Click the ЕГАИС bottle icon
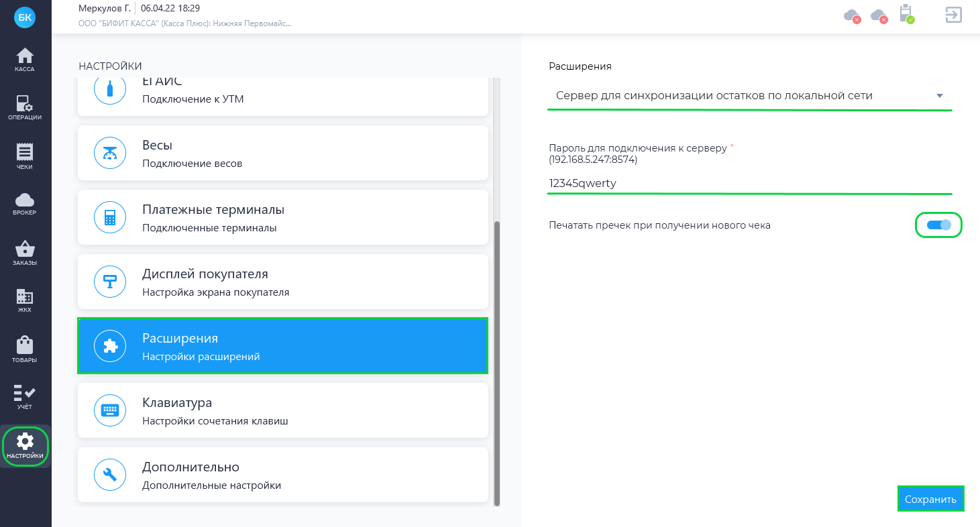 point(110,88)
